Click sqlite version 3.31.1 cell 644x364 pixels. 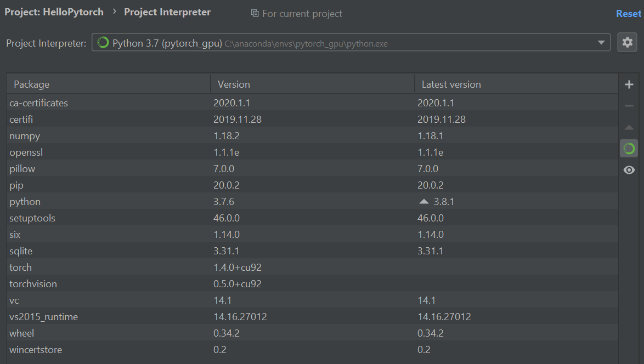227,251
